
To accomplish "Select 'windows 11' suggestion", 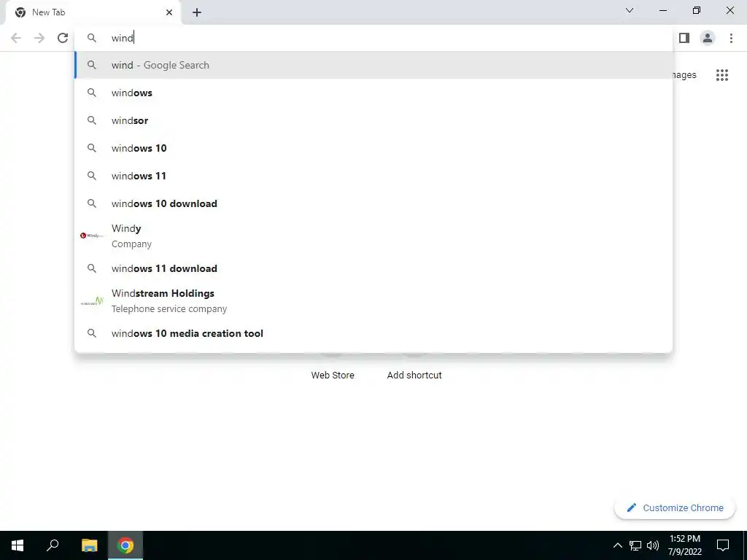I will coord(373,176).
